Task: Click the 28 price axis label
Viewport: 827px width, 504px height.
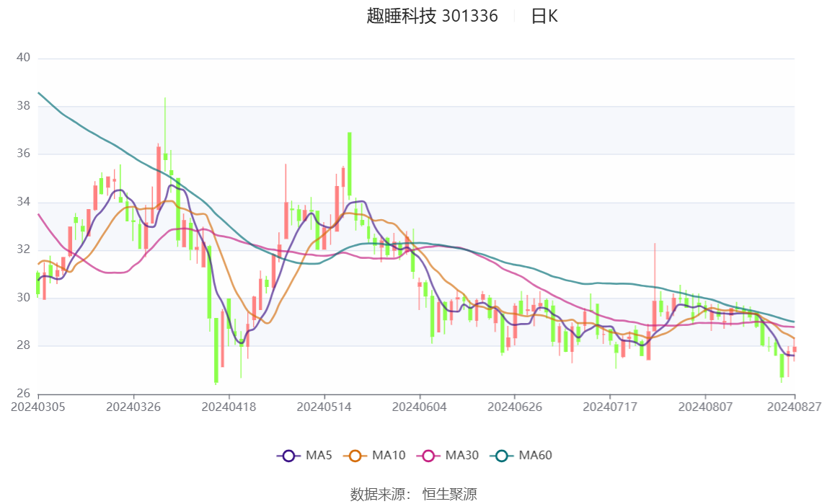Action: (23, 345)
